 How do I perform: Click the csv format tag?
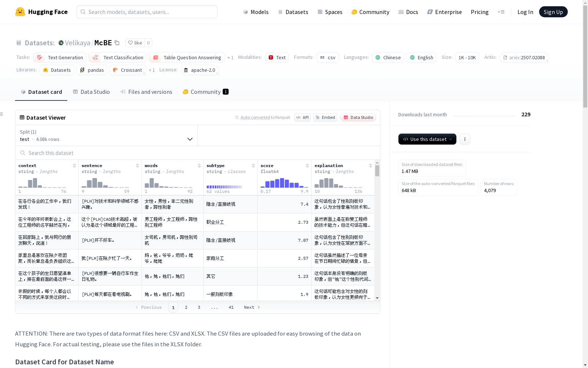(327, 57)
